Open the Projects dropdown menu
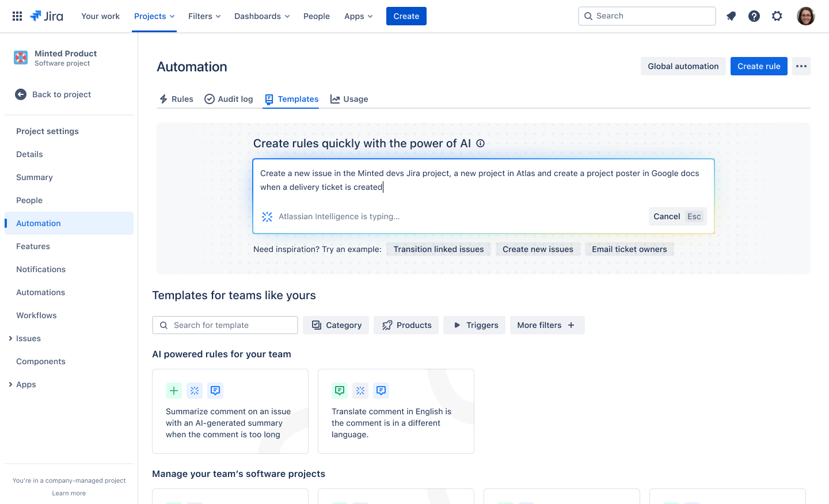829x504 pixels. tap(154, 16)
